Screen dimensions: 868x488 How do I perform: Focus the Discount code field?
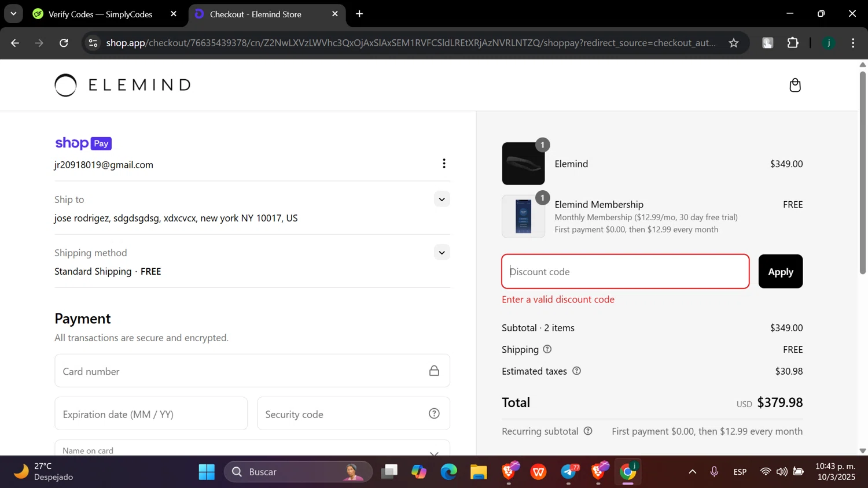click(x=625, y=271)
